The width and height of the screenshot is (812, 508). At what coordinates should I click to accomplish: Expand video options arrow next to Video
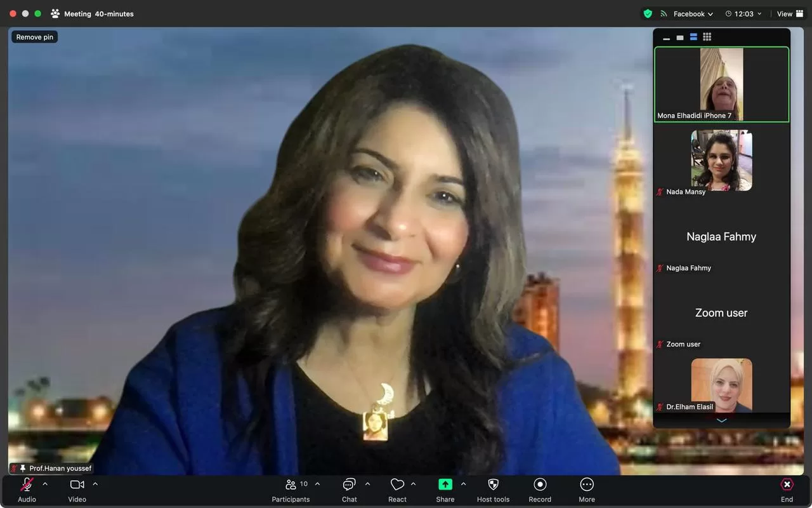[x=95, y=484]
